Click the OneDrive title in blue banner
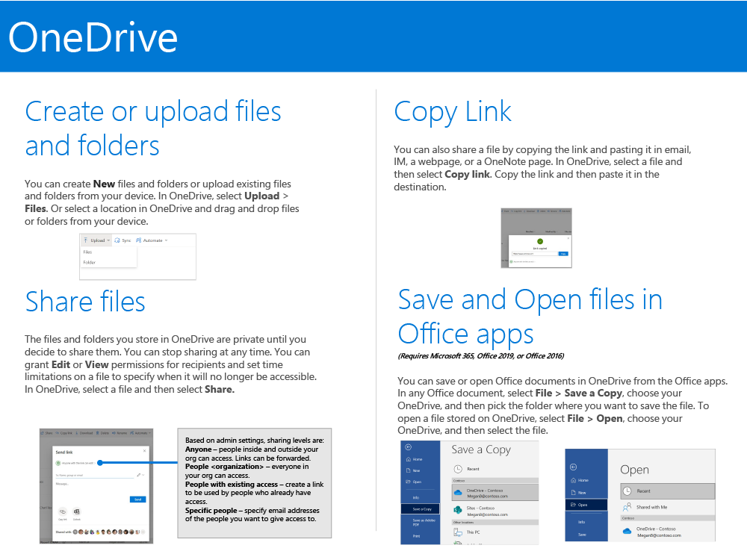The width and height of the screenshot is (747, 560). coord(93,37)
